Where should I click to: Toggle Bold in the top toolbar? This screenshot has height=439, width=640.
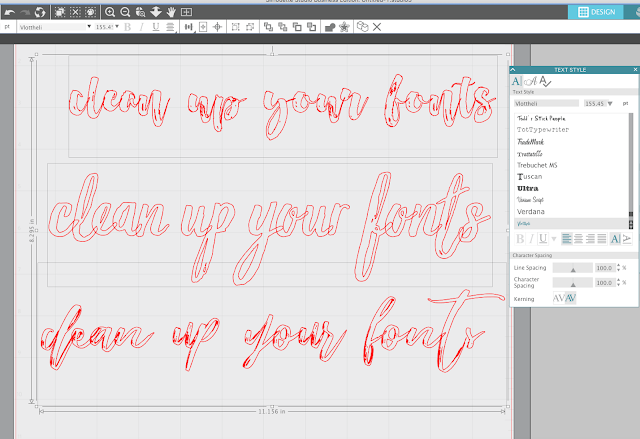point(127,27)
